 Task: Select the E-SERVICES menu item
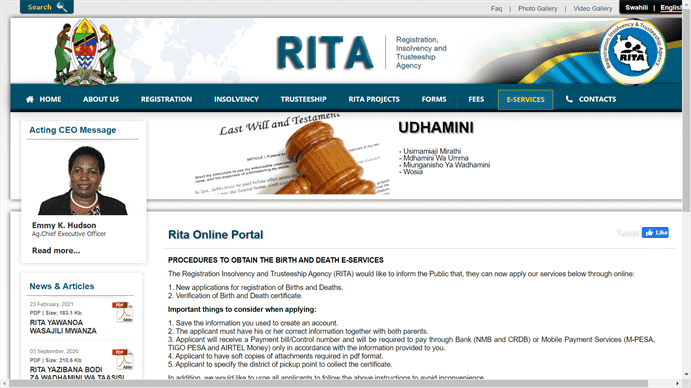pos(525,100)
